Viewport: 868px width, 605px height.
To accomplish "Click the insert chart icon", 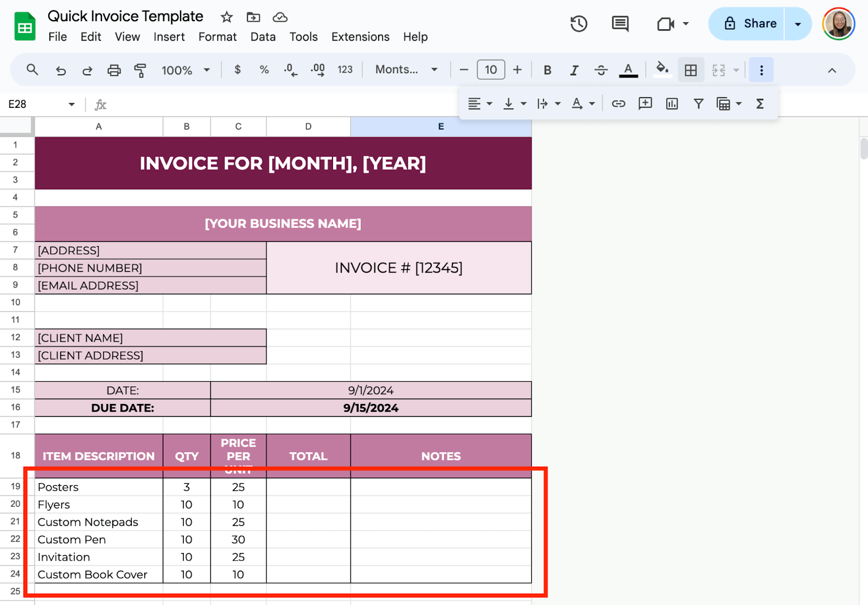I will pyautogui.click(x=672, y=104).
